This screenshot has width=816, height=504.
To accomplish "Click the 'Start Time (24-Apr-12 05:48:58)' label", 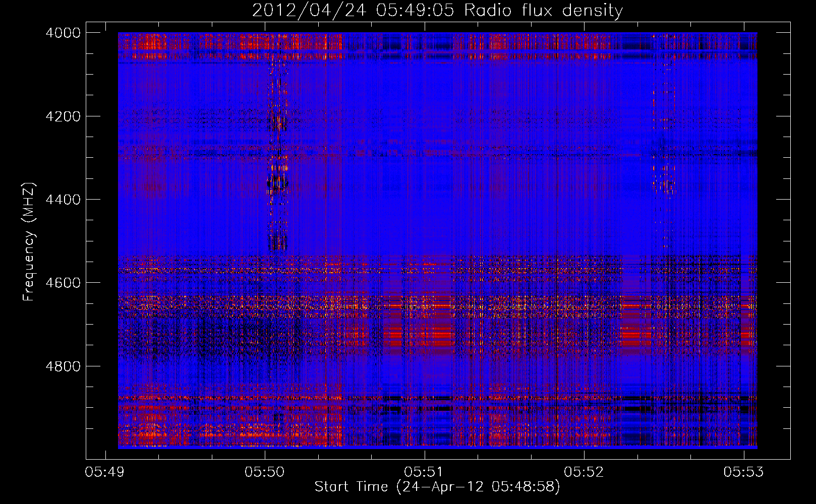I will point(437,487).
